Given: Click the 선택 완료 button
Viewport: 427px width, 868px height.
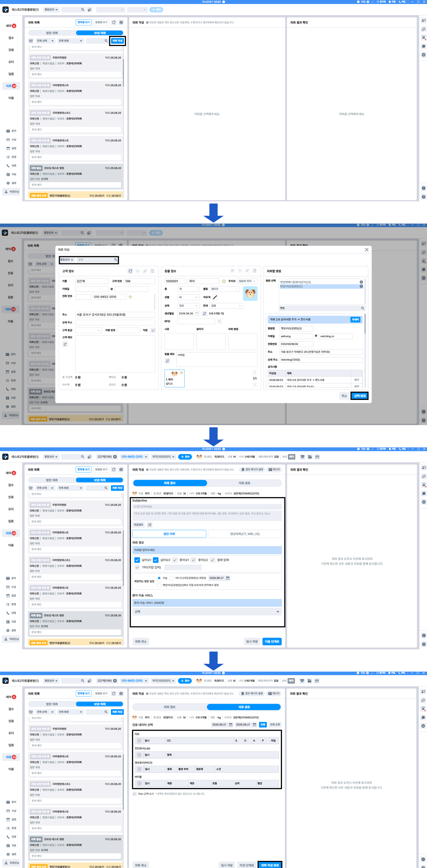Looking at the screenshot, I should [x=360, y=395].
